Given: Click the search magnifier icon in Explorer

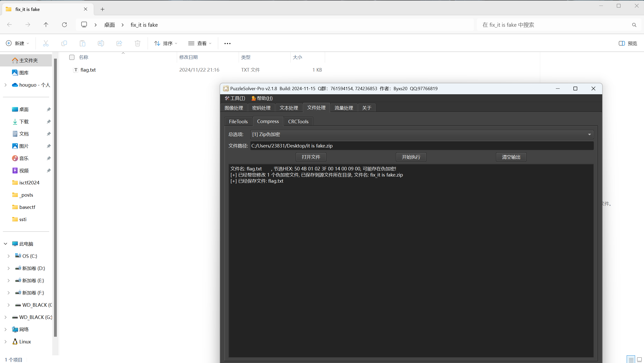Looking at the screenshot, I should [x=634, y=25].
